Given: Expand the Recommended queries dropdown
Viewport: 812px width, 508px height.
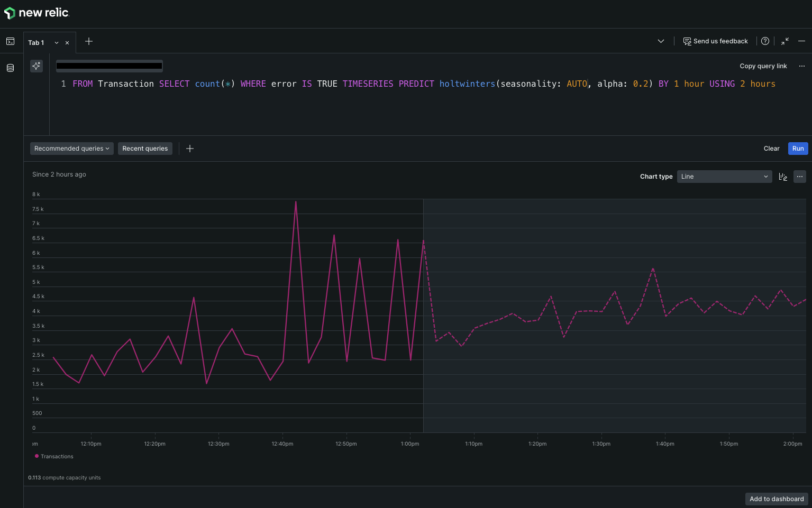Looking at the screenshot, I should coord(72,149).
